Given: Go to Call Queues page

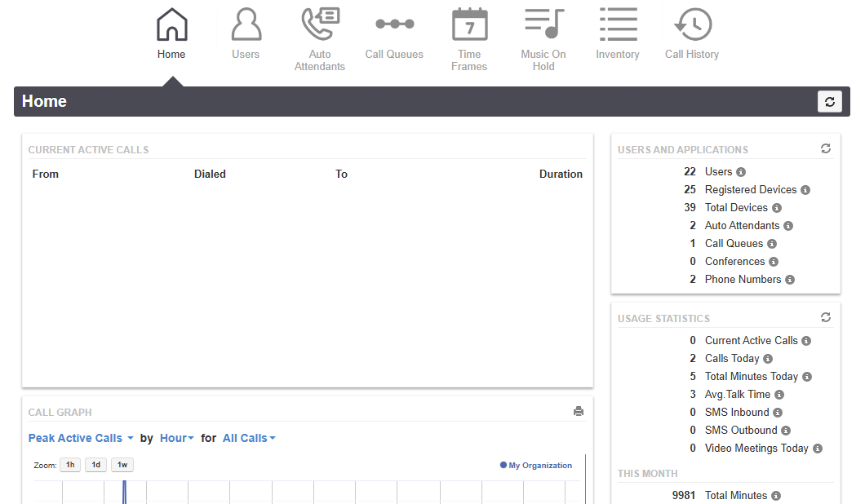Looking at the screenshot, I should pos(394,25).
